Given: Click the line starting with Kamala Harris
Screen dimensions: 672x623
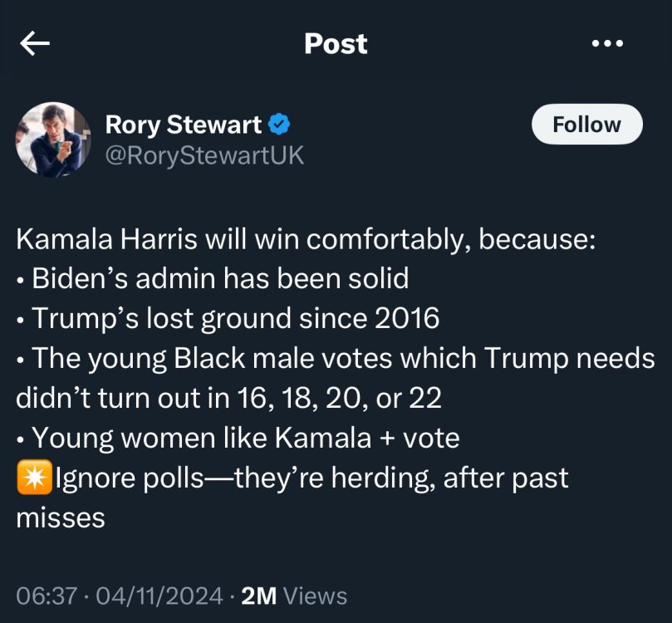Looking at the screenshot, I should pyautogui.click(x=306, y=239).
